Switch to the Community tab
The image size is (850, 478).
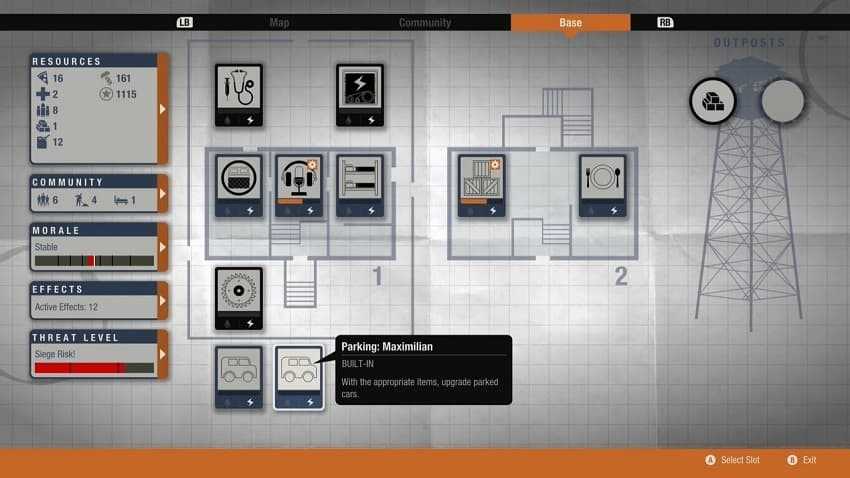click(424, 22)
